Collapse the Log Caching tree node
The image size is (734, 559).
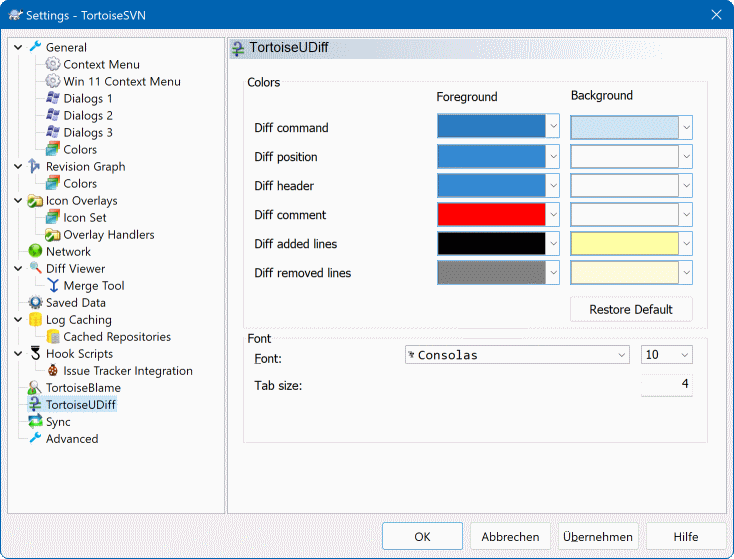pyautogui.click(x=18, y=320)
